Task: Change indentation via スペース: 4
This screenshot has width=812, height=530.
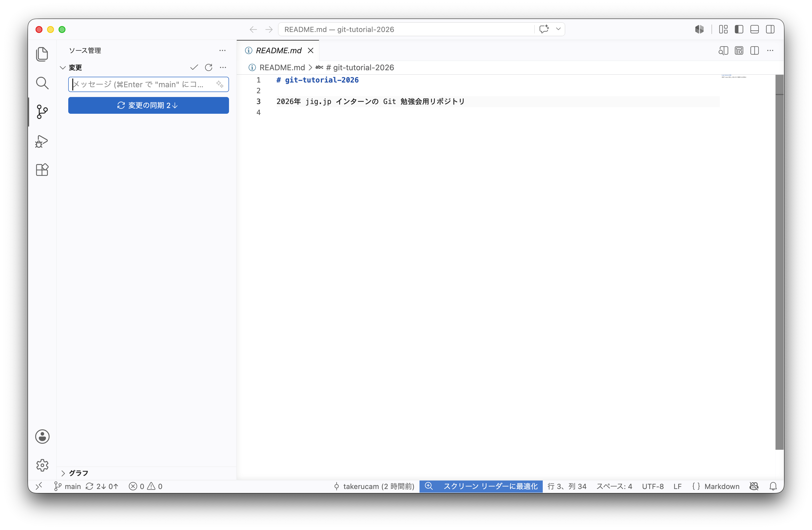Action: click(614, 486)
